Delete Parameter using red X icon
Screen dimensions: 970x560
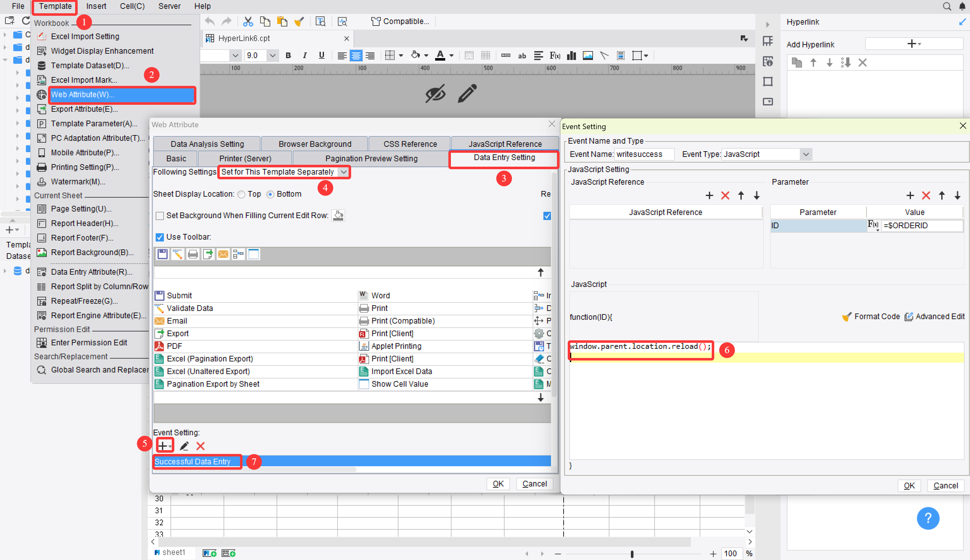tap(926, 195)
